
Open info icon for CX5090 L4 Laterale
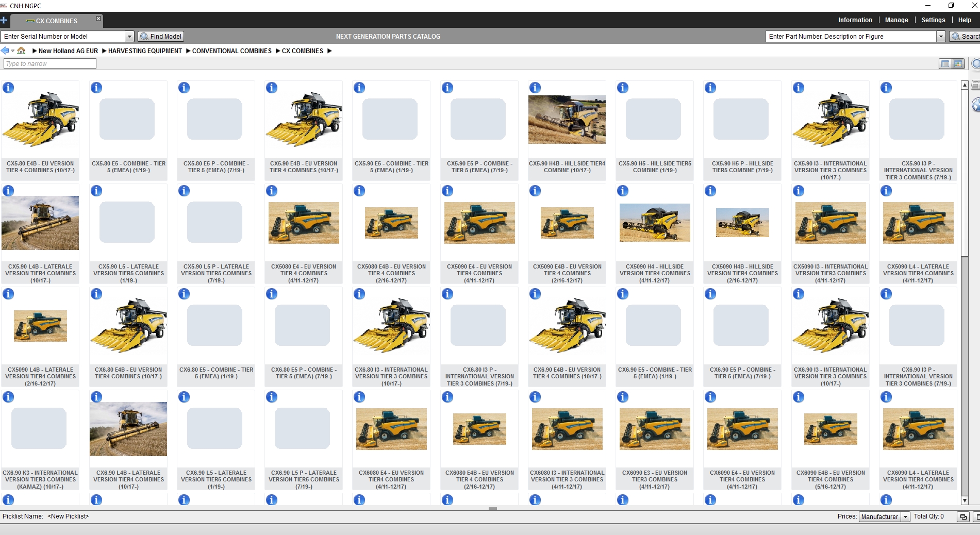click(886, 191)
